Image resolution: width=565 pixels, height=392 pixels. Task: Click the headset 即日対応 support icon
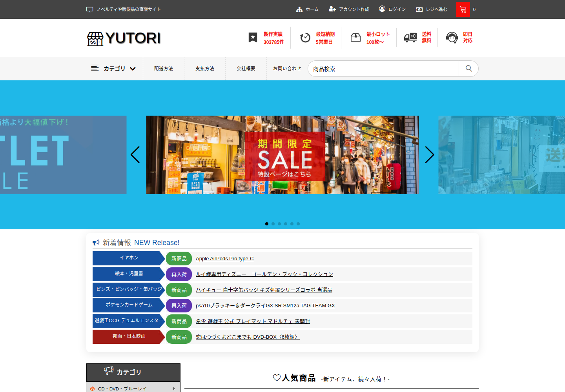coord(452,38)
